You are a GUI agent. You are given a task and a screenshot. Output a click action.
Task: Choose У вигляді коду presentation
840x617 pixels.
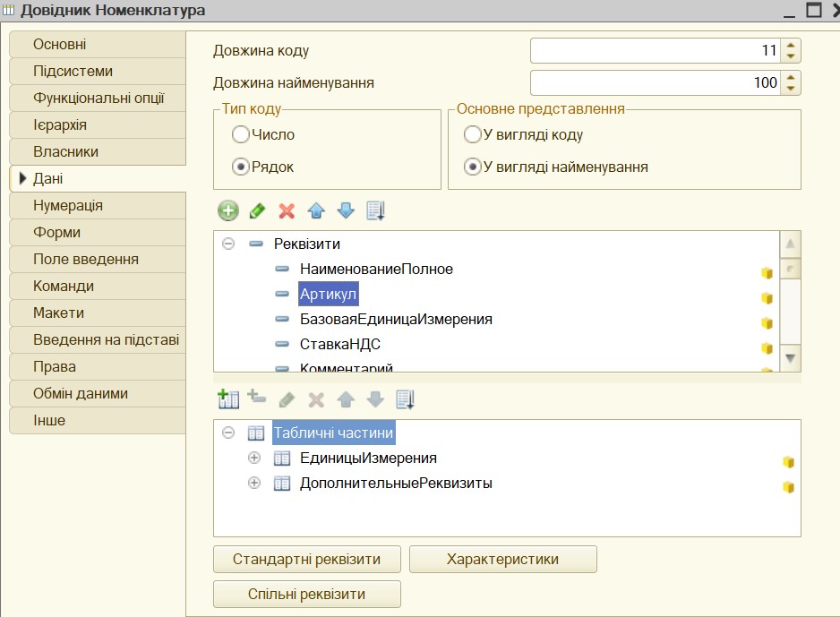coord(472,134)
